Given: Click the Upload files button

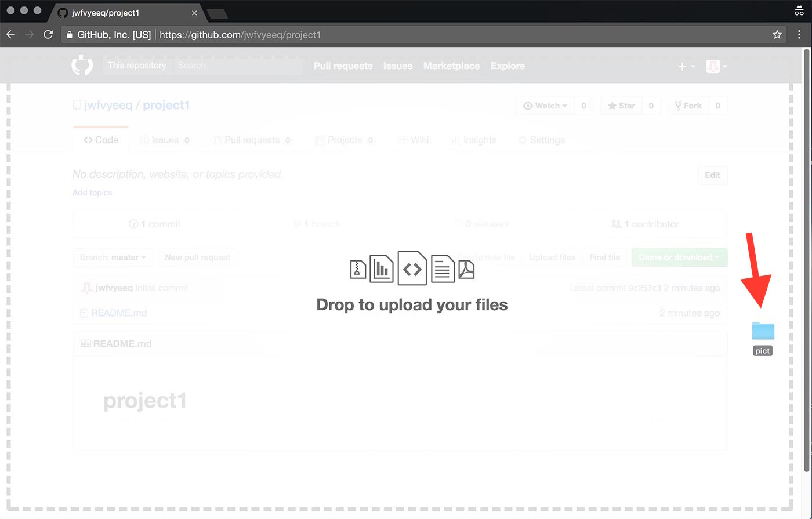Looking at the screenshot, I should point(552,257).
